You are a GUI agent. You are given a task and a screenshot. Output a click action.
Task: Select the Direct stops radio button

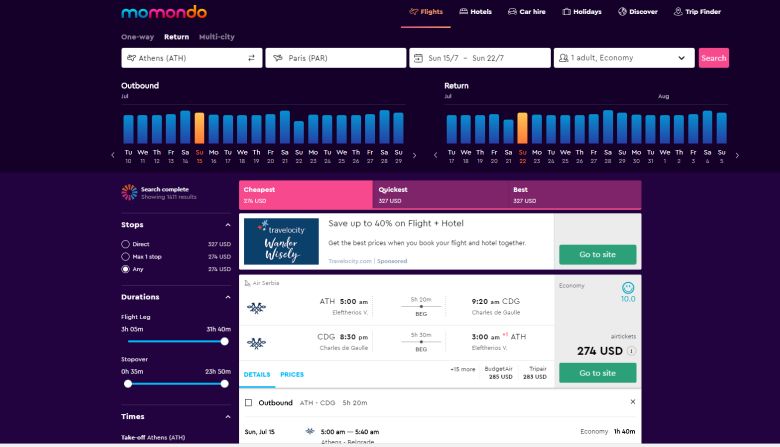125,244
